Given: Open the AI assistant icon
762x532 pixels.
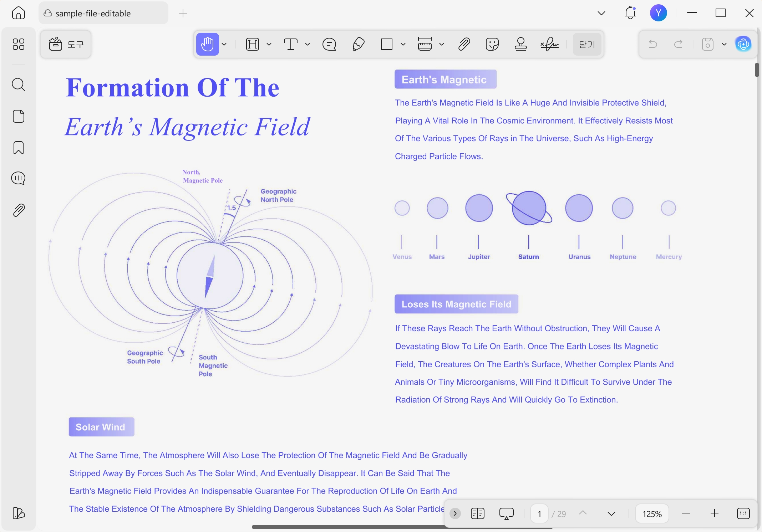Looking at the screenshot, I should pos(743,44).
